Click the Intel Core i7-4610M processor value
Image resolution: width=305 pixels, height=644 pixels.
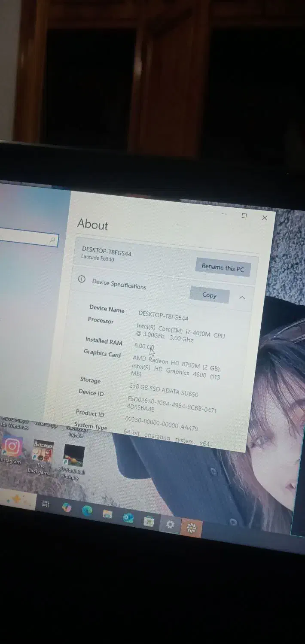pos(180,333)
